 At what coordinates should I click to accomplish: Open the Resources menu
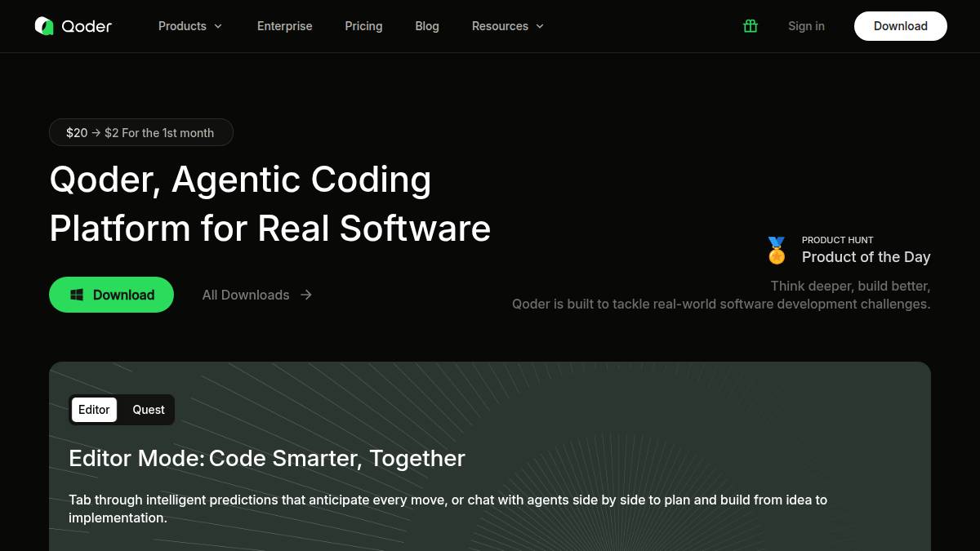[500, 26]
